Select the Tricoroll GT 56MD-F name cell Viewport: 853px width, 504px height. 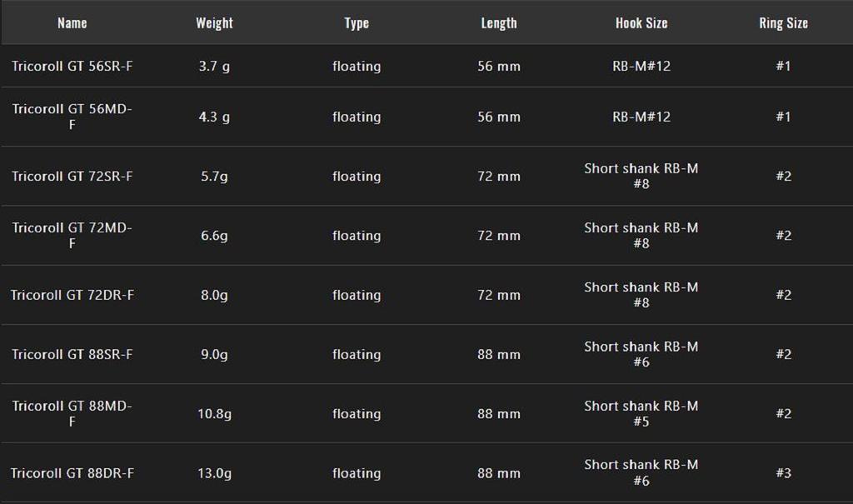(x=72, y=117)
